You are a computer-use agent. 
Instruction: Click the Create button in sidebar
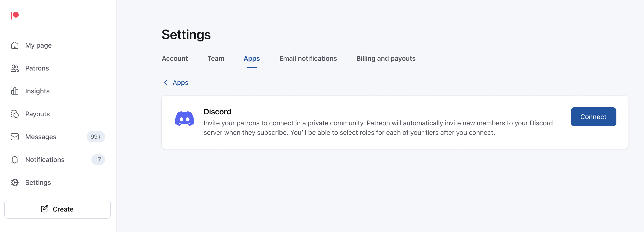[x=58, y=209]
